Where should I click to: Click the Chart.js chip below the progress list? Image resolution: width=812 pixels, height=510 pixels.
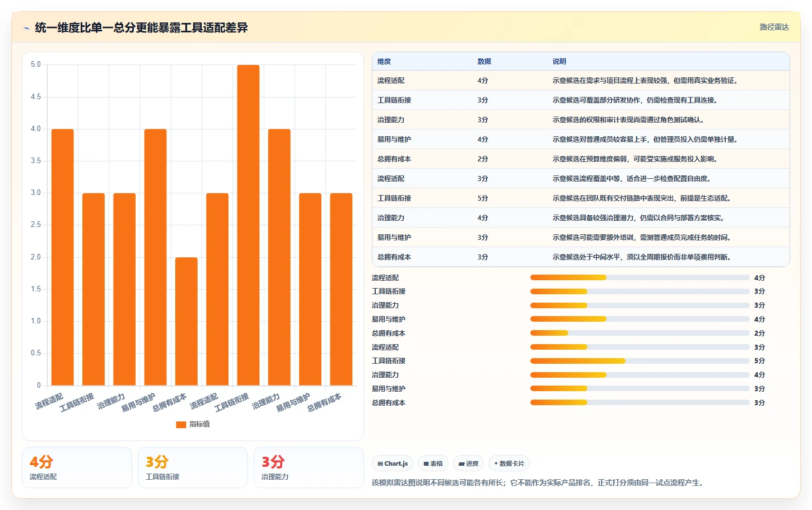click(393, 463)
